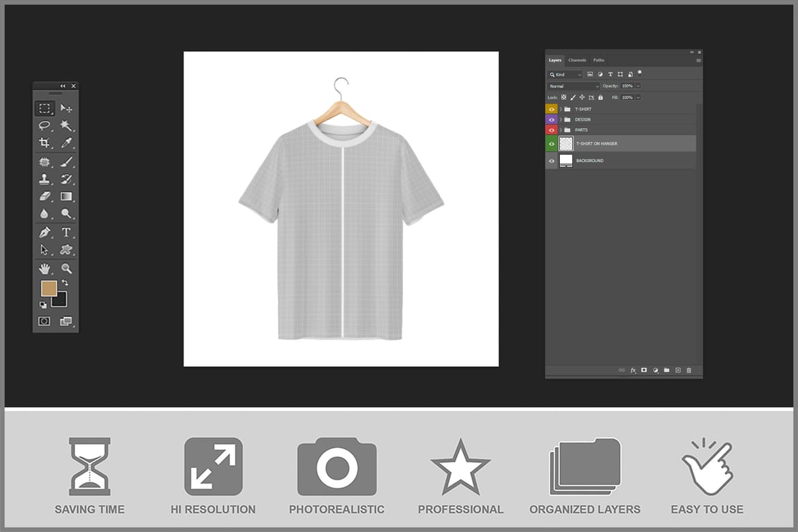Viewport: 798px width, 532px height.
Task: Hide the DESIGN group
Action: 551,119
